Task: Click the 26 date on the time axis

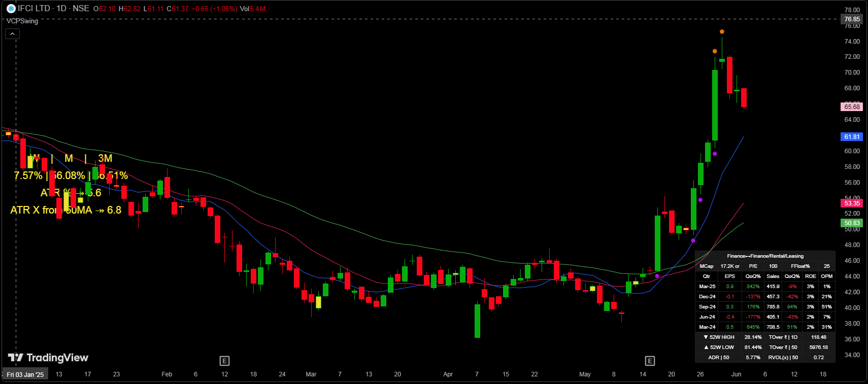Action: (x=700, y=374)
